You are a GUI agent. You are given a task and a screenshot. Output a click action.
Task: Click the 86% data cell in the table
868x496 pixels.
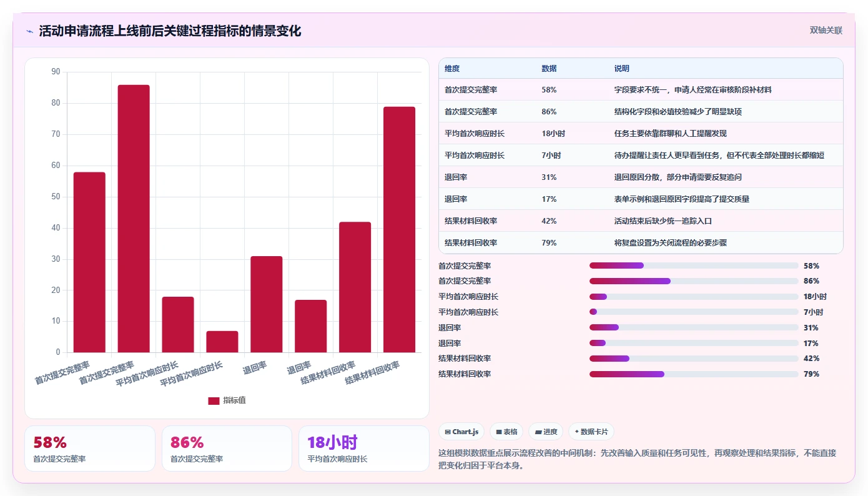pos(549,112)
